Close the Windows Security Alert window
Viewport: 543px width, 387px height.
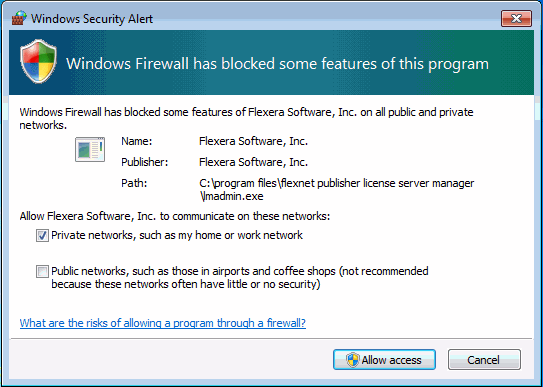[516, 18]
